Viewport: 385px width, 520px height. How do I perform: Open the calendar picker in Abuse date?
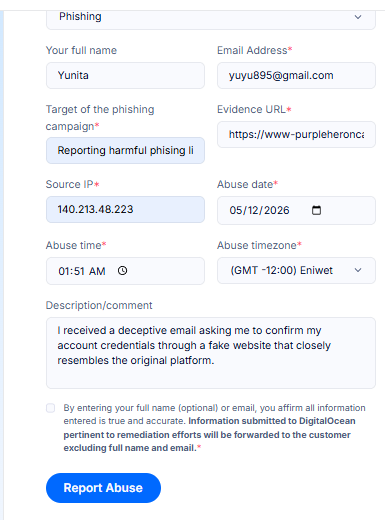coord(316,210)
